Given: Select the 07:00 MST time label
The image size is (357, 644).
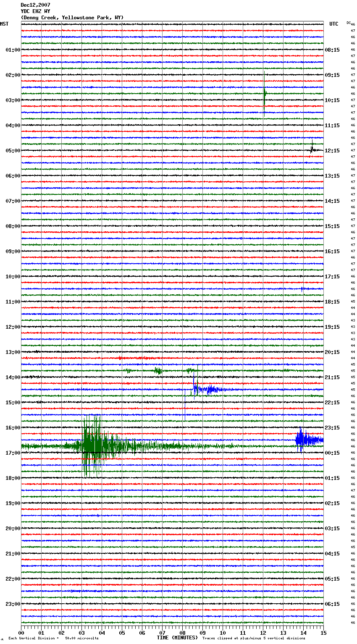Looking at the screenshot, I should [x=13, y=201].
